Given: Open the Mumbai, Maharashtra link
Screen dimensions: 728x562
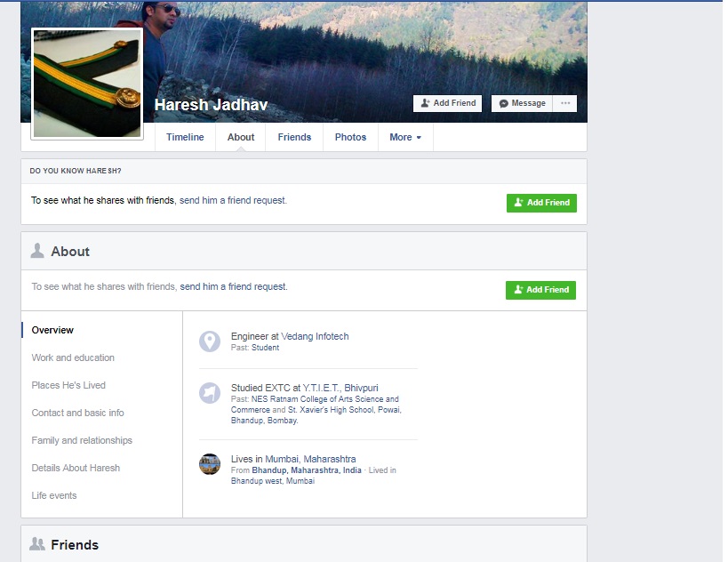Looking at the screenshot, I should click(x=310, y=459).
